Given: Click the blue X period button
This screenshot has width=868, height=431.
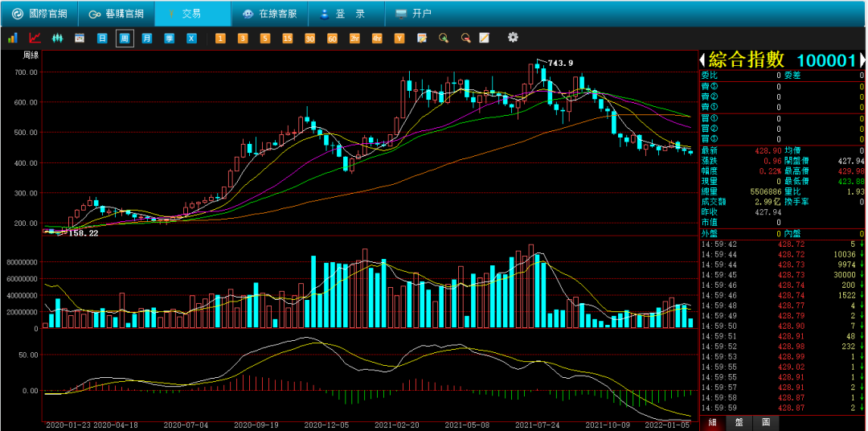Looking at the screenshot, I should 191,39.
